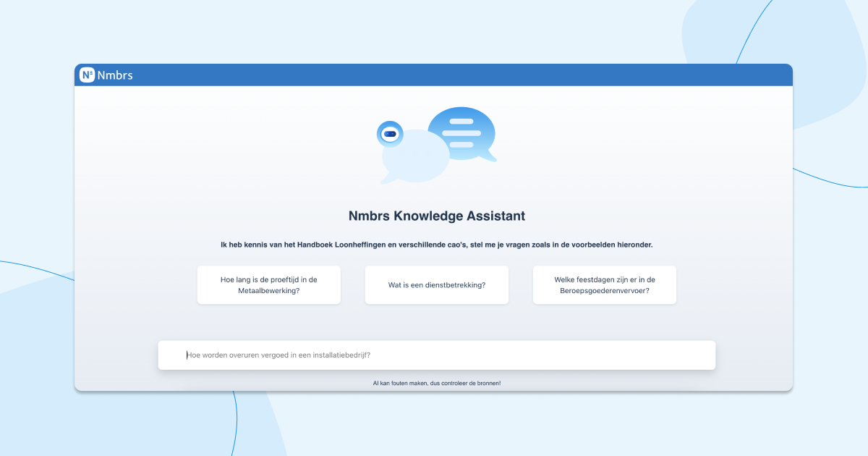The width and height of the screenshot is (868, 456).
Task: Click the "Nmbrs Knowledge Assistant" heading
Action: pyautogui.click(x=437, y=216)
